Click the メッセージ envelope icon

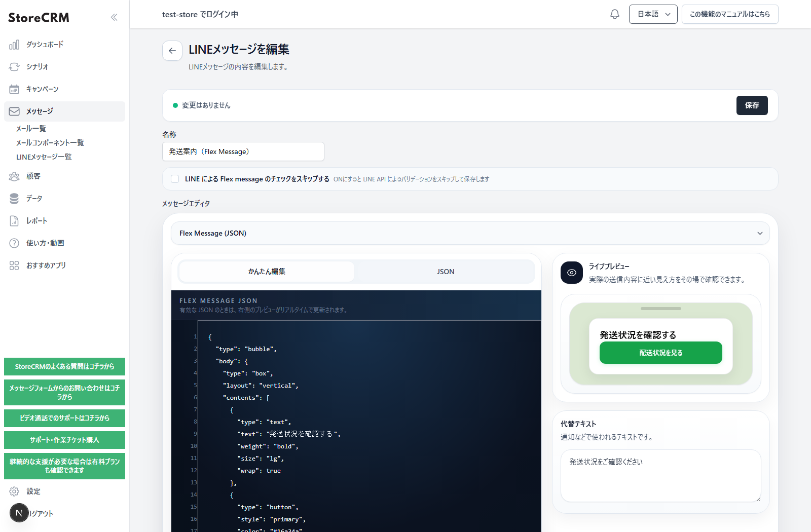click(14, 111)
